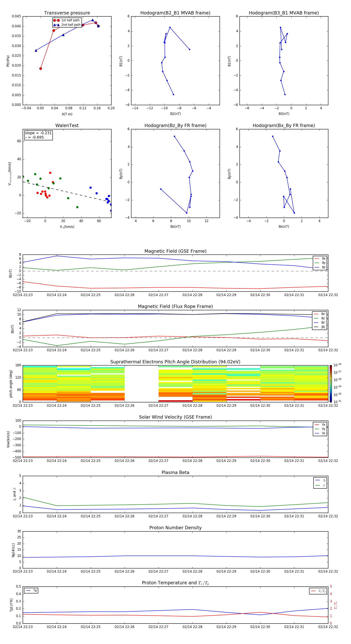Click the 'Hodogram(Bz_By FR frame)' title
The height and width of the screenshot is (644, 351).
[175, 125]
